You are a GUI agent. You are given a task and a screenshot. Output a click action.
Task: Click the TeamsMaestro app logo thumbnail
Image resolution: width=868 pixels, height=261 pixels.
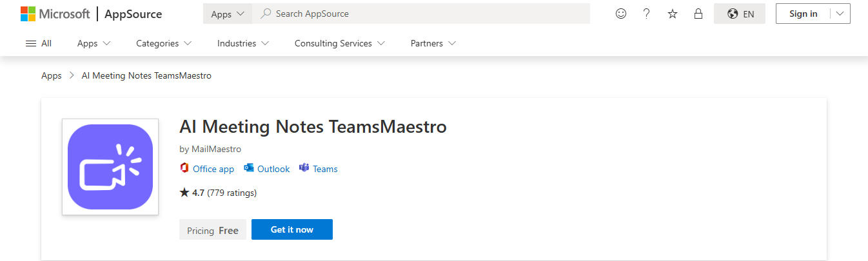tap(110, 167)
